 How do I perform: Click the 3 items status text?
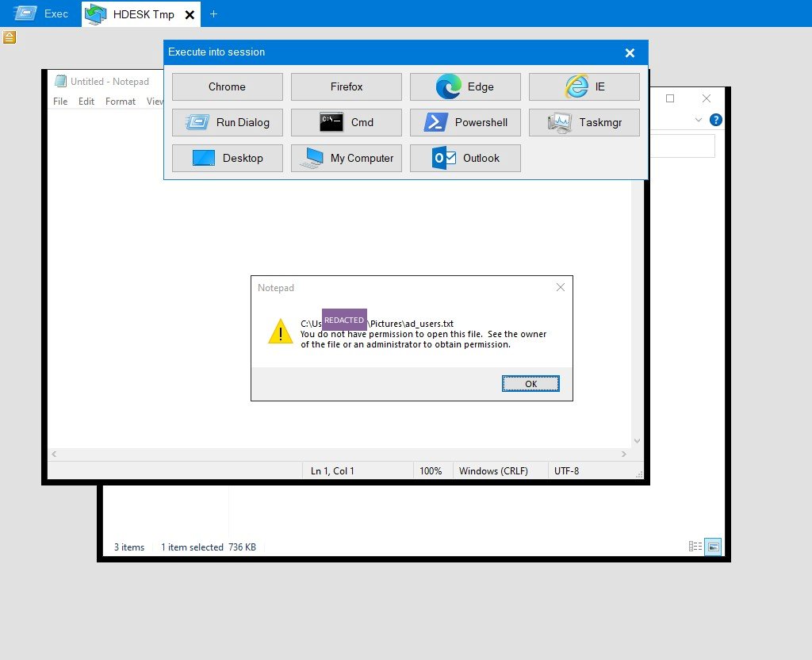[129, 547]
